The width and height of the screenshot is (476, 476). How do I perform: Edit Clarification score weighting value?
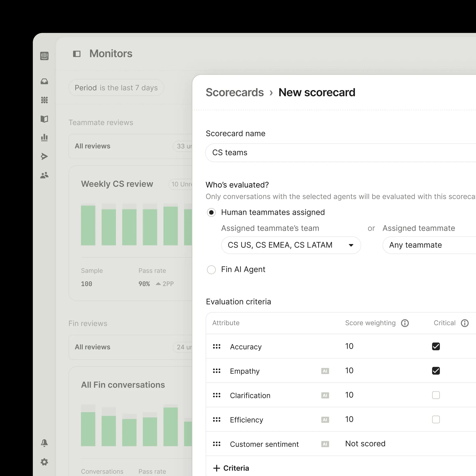click(x=349, y=395)
